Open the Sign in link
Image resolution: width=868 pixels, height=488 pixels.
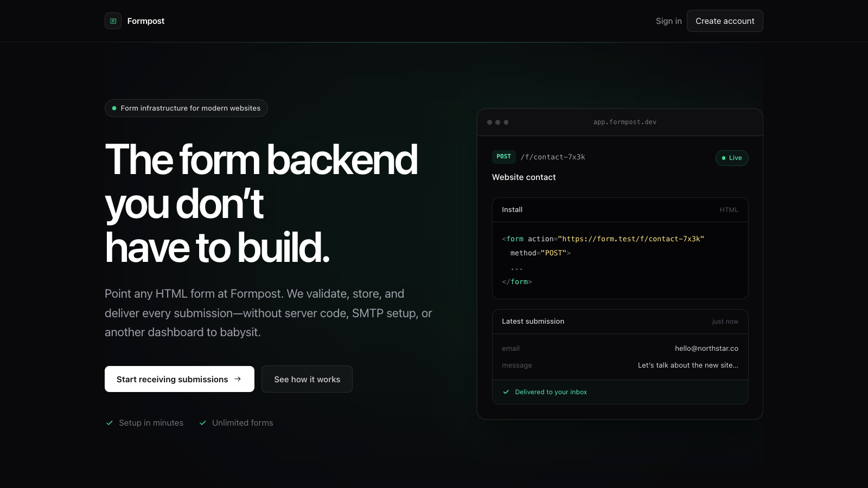coord(668,21)
